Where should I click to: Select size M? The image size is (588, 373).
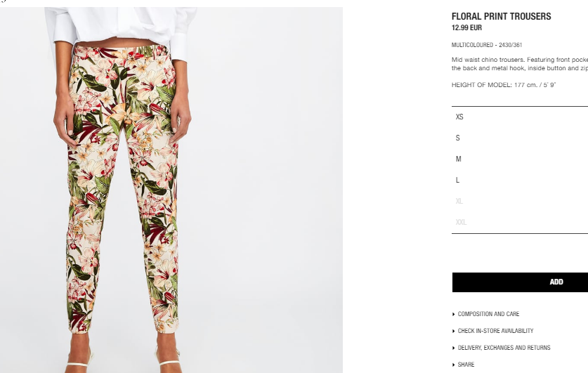(520, 159)
